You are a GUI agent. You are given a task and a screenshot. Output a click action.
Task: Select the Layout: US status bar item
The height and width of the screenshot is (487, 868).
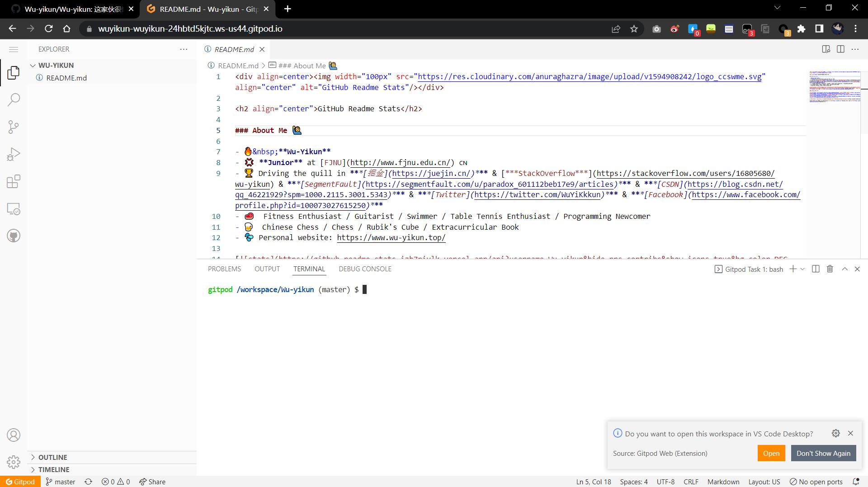764,482
